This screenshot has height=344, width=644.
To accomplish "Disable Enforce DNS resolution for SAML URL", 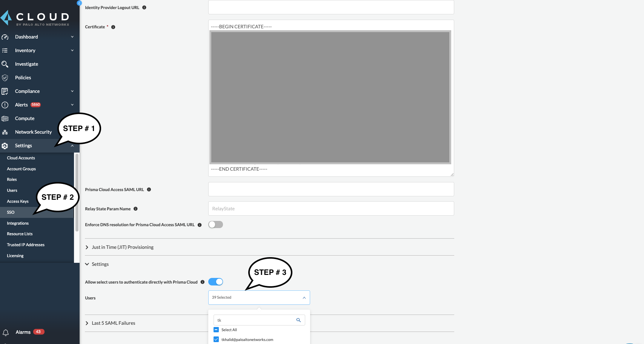I will [215, 224].
